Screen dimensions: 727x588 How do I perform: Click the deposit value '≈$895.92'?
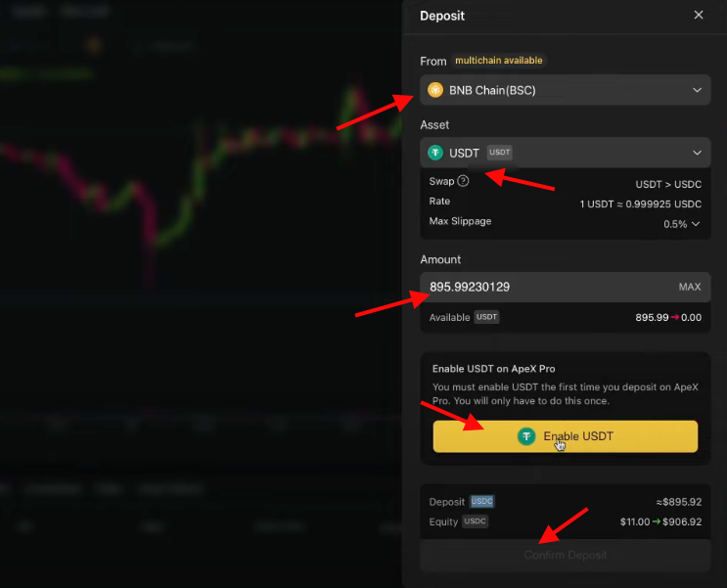pyautogui.click(x=679, y=502)
